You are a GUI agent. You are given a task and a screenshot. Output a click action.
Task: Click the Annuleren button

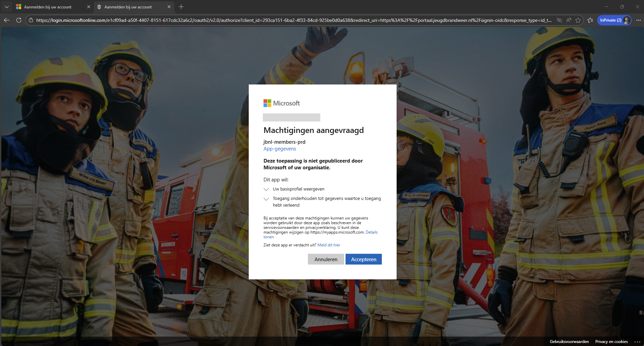(326, 259)
